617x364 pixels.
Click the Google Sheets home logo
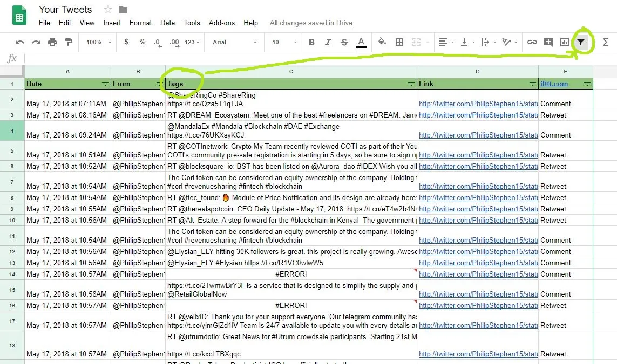[x=19, y=15]
